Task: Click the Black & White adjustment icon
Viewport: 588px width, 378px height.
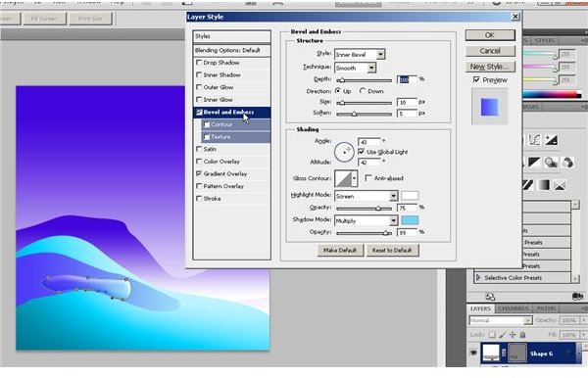Action: tap(534, 163)
